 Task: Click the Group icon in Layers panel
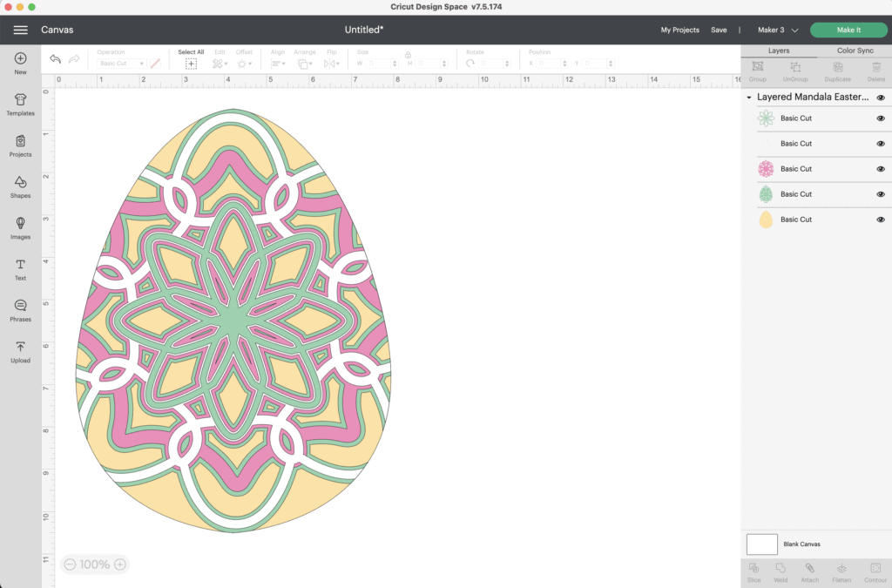coord(758,66)
